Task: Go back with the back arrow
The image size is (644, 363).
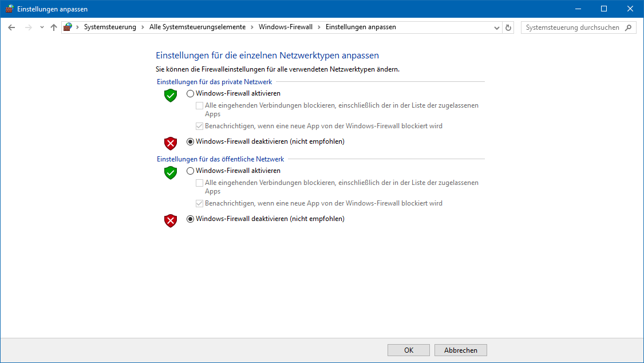Action: pyautogui.click(x=11, y=27)
